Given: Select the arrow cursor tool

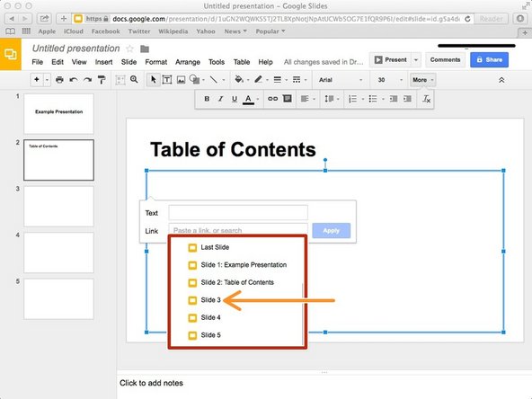Looking at the screenshot, I should 154,80.
